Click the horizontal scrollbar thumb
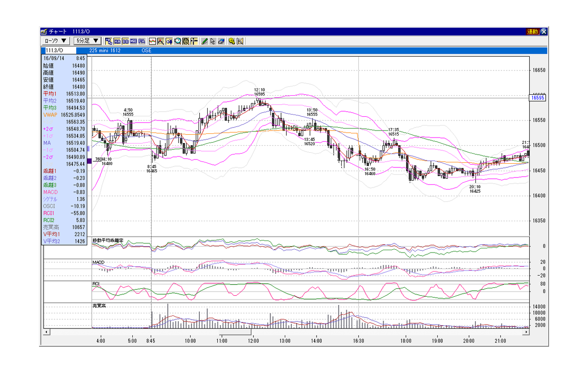This screenshot has height=373, width=588. tap(235, 332)
